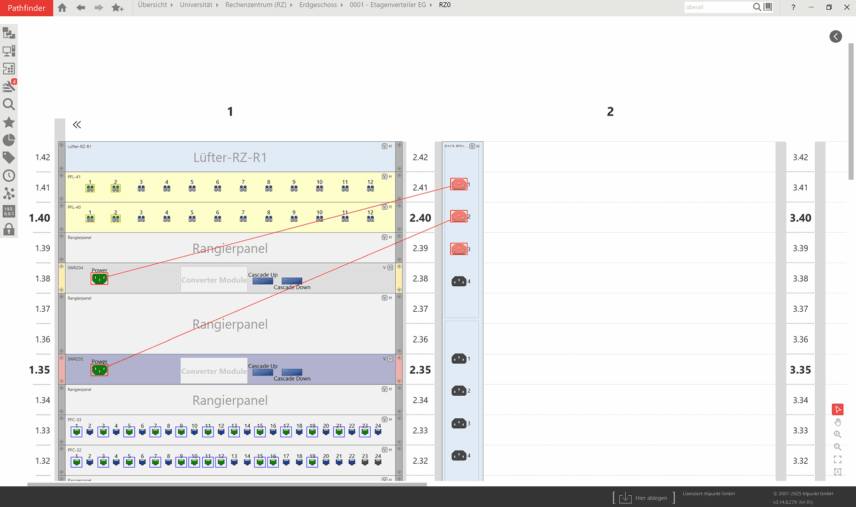Toggle the fullscreen fit view icon
This screenshot has height=507, width=856.
pos(837,459)
